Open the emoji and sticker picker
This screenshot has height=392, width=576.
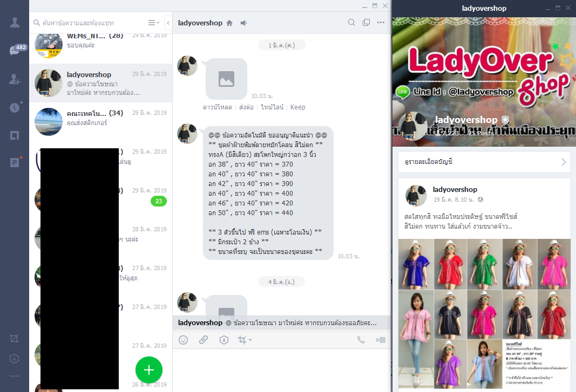184,340
